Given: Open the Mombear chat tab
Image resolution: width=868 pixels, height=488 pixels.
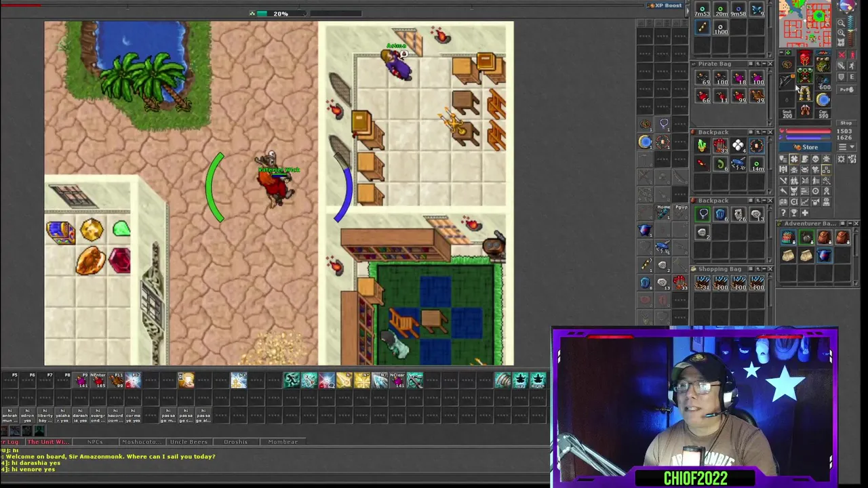Looking at the screenshot, I should pyautogui.click(x=283, y=442).
